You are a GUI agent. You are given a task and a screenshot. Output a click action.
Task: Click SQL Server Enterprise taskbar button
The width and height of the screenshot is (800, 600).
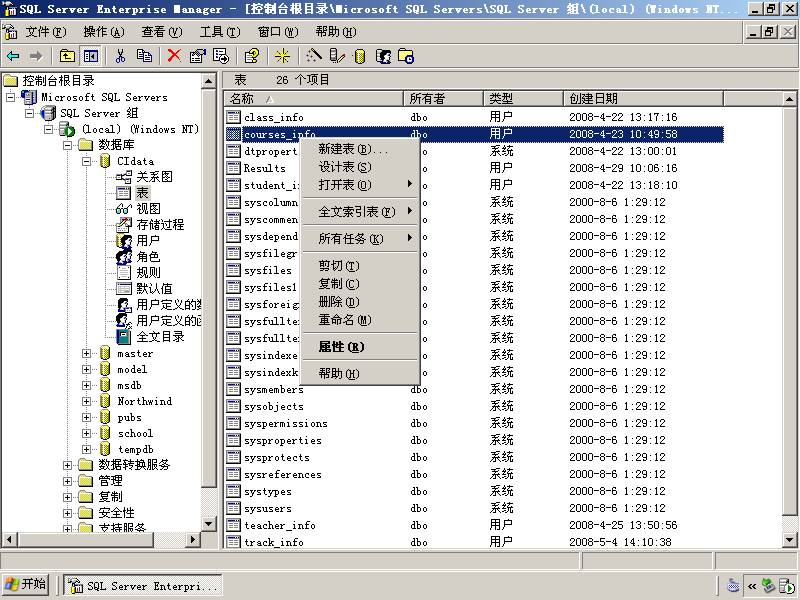click(143, 586)
